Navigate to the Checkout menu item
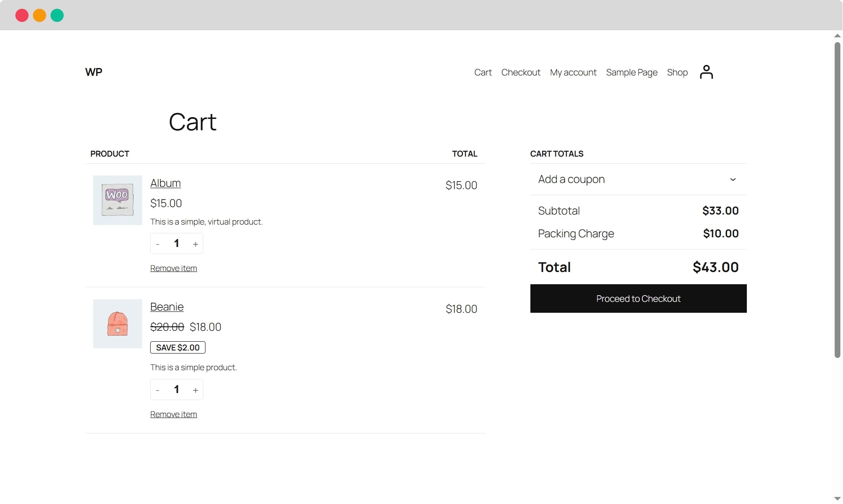843x504 pixels. tap(521, 72)
